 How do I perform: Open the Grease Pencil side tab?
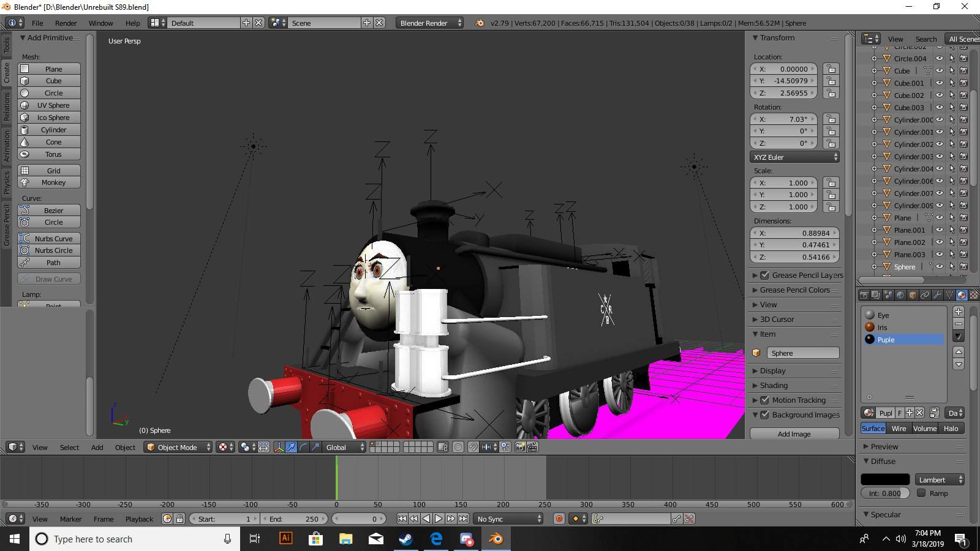coord(7,225)
